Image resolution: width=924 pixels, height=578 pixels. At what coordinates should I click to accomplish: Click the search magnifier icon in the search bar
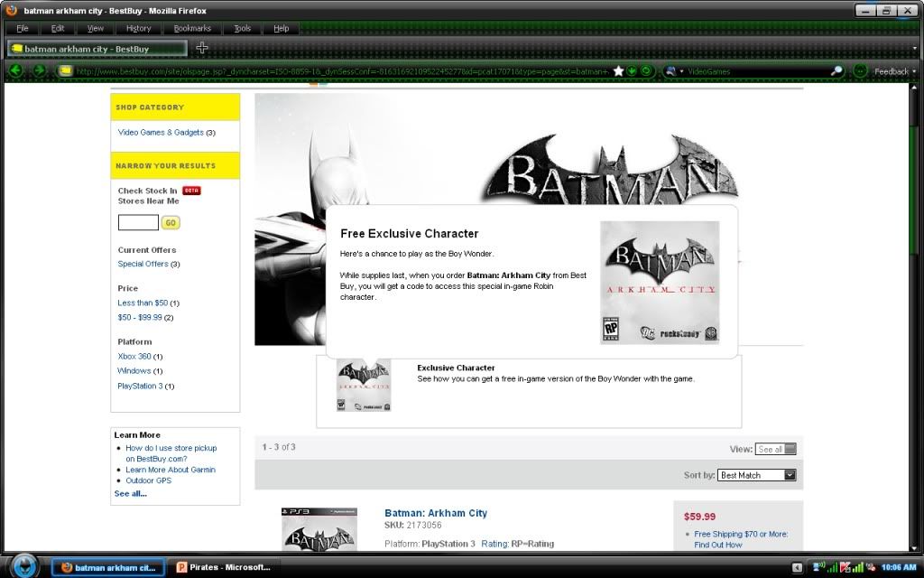836,70
